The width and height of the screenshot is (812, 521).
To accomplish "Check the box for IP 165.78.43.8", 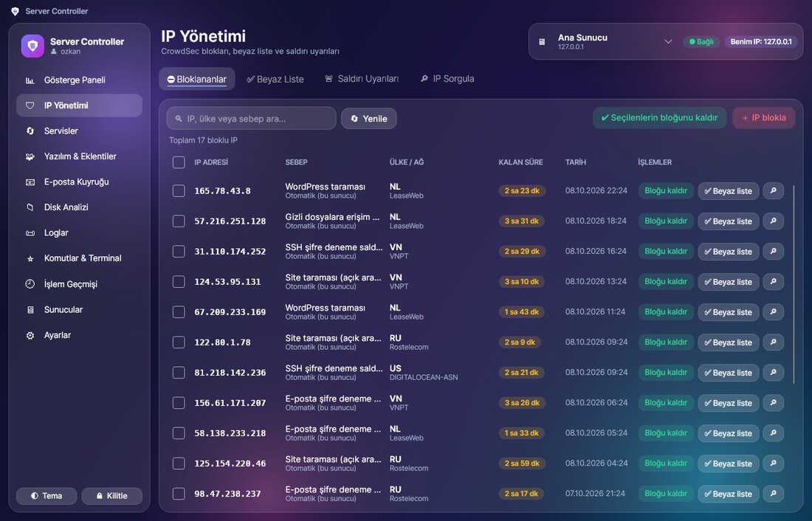I will 179,190.
